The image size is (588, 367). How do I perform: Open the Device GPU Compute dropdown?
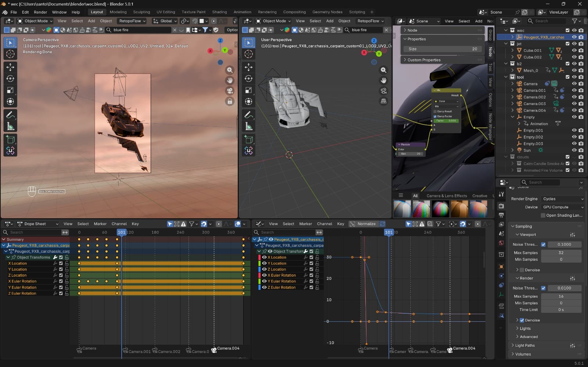562,207
